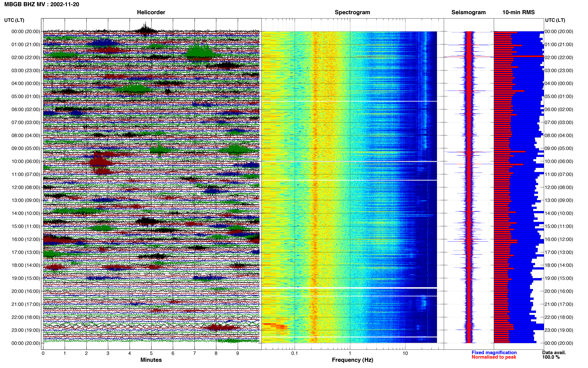Click left time label '01:00 (21:00)'
588x368 pixels.
point(26,45)
